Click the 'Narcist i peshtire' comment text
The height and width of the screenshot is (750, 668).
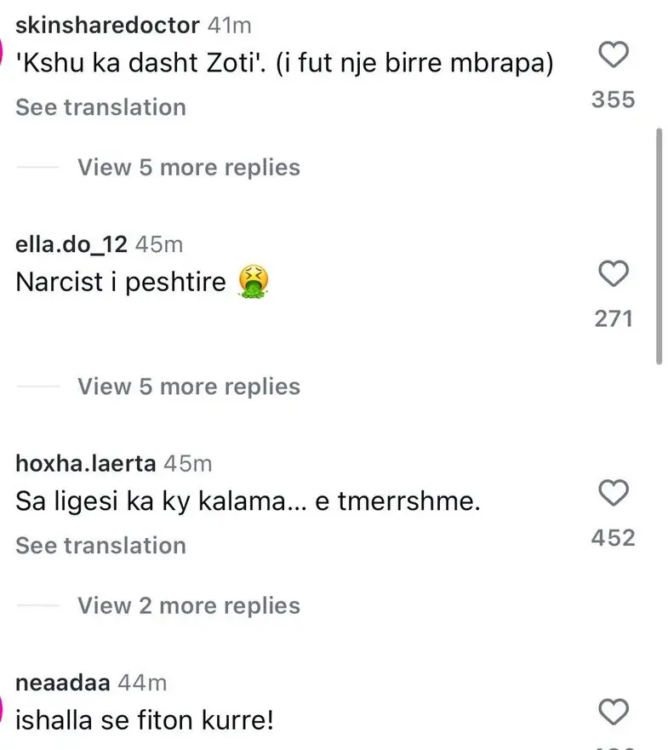[122, 282]
